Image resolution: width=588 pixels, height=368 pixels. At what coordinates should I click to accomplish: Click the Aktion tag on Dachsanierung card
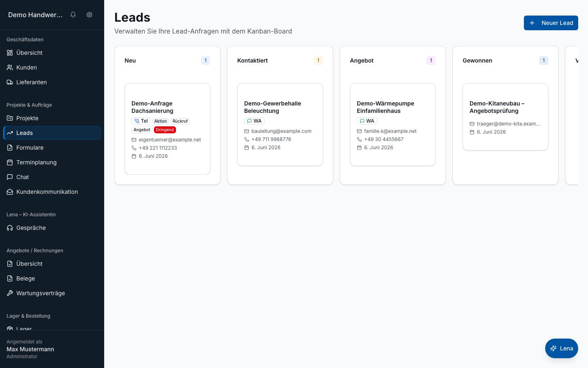[160, 121]
